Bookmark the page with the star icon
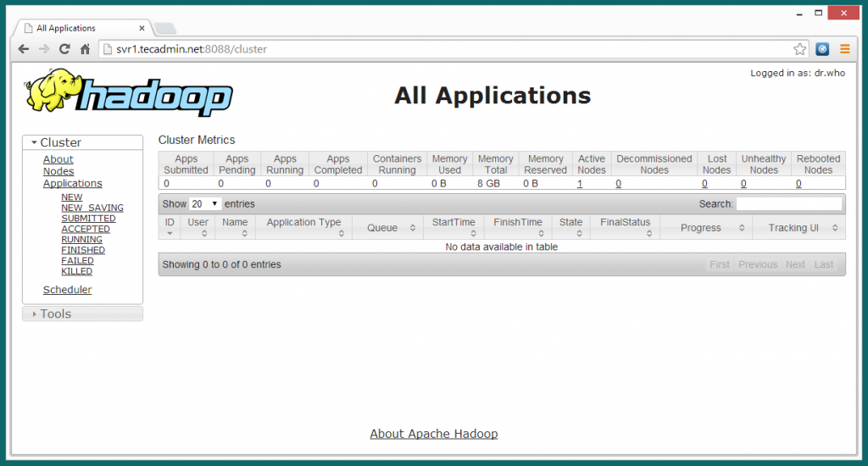Screen dimensions: 868x466 (x=799, y=49)
